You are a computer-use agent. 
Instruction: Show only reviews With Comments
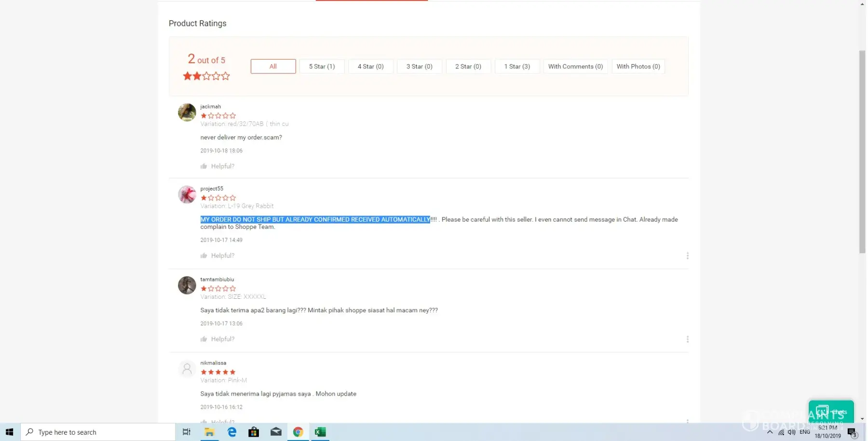click(x=575, y=67)
